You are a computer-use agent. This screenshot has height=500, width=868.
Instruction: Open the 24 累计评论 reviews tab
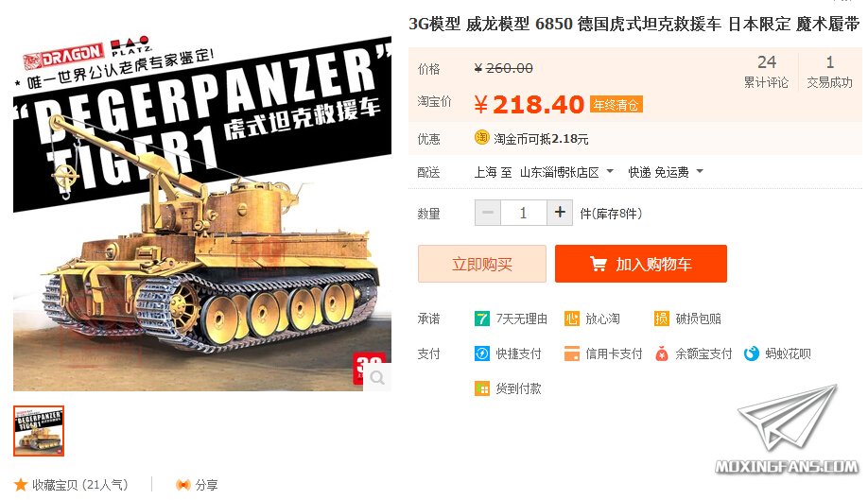click(766, 72)
